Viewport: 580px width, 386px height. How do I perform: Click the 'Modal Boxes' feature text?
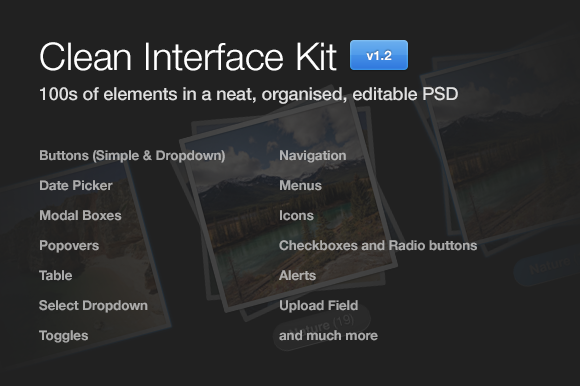point(80,215)
